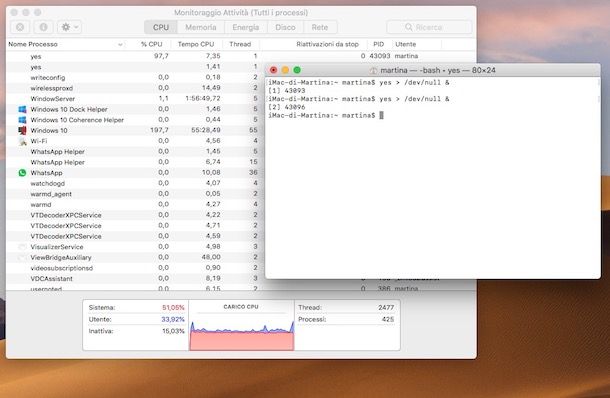Select the watchdogd process row
Viewport: 610px width, 398px height.
(x=135, y=183)
